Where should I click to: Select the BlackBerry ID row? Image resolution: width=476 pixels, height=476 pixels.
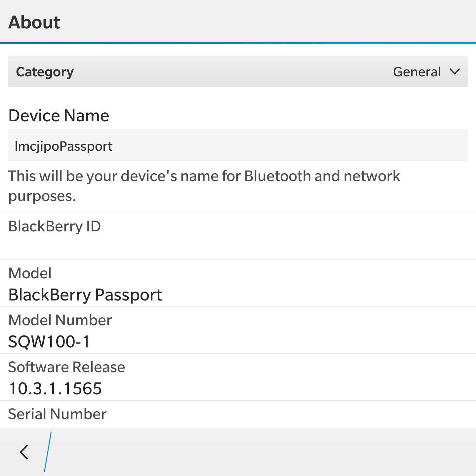pyautogui.click(x=238, y=236)
